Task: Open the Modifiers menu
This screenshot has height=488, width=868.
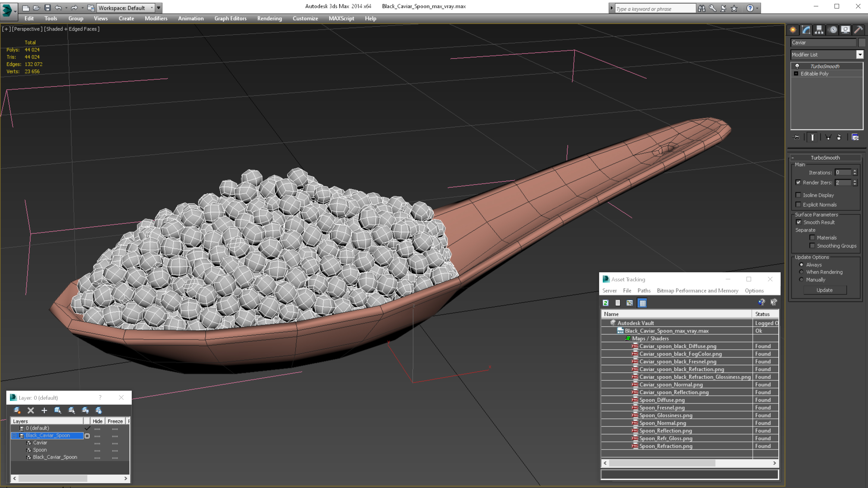Action: pyautogui.click(x=156, y=18)
